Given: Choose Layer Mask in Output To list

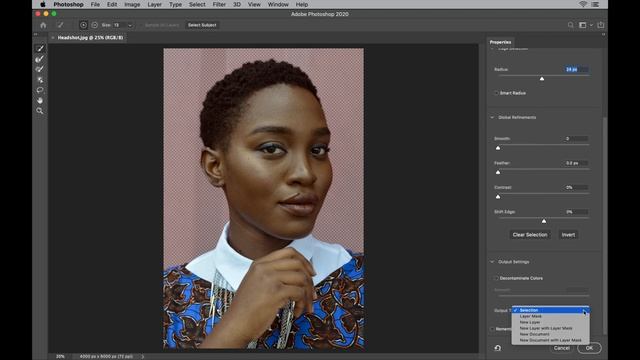Looking at the screenshot, I should [x=550, y=316].
